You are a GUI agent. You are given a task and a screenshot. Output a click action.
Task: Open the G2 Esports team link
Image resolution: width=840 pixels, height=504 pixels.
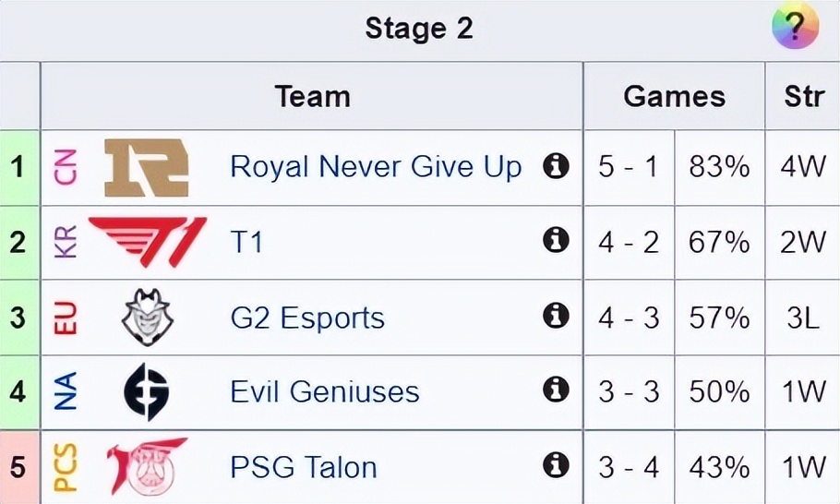[x=307, y=318]
